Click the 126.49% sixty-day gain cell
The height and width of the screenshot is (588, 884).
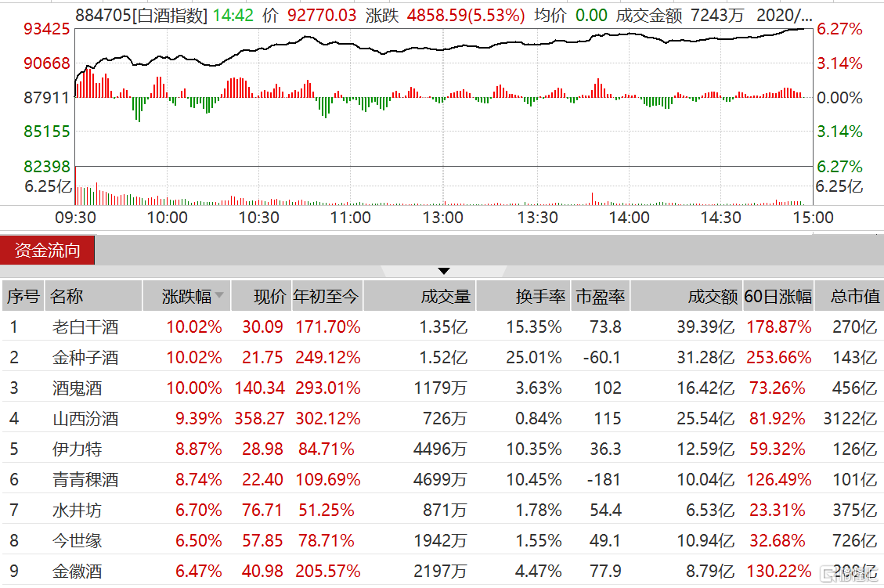[779, 480]
